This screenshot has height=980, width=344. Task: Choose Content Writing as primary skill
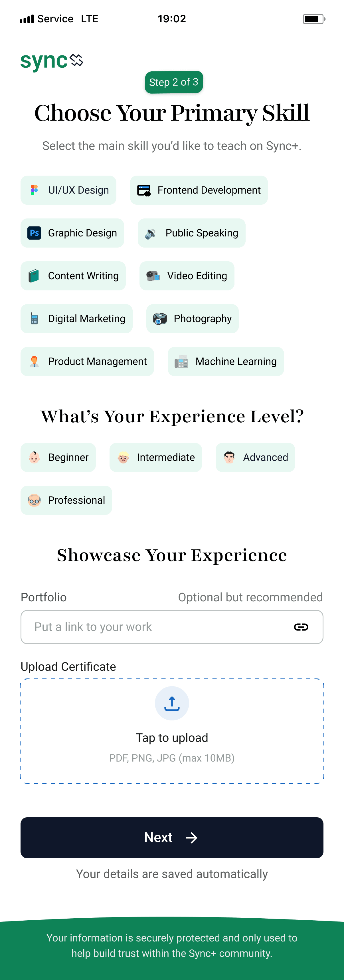click(x=73, y=276)
